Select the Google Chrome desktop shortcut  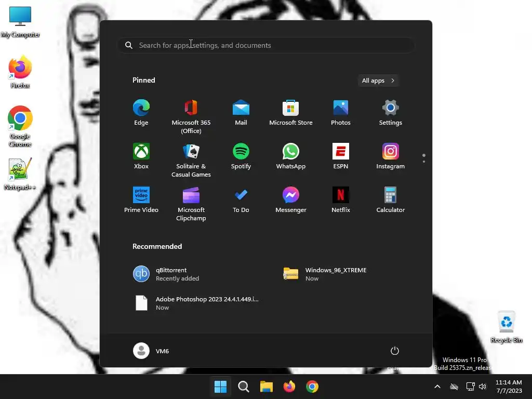(x=20, y=126)
